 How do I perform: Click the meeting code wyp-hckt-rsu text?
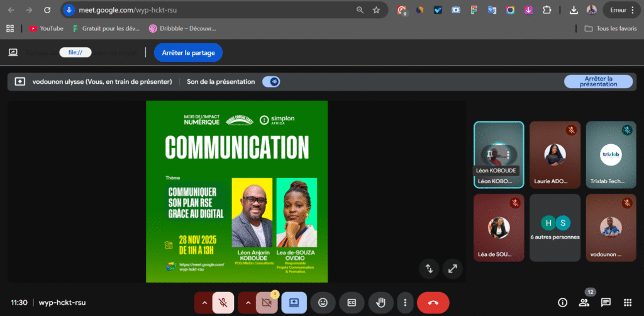click(62, 303)
